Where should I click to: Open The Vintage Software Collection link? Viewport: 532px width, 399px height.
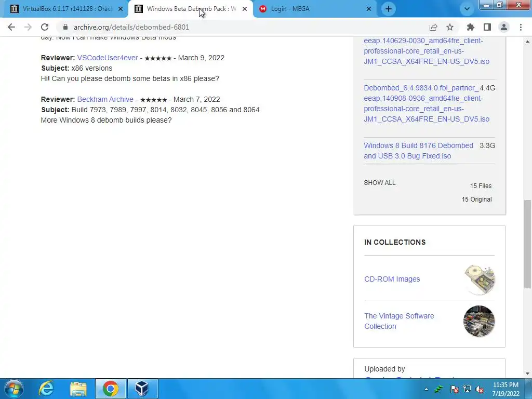tap(399, 321)
